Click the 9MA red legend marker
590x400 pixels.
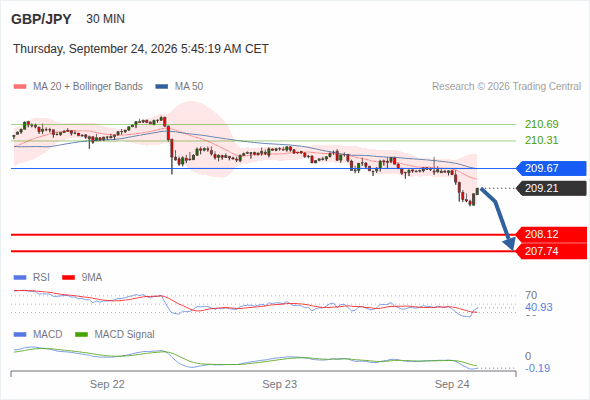[x=68, y=278]
